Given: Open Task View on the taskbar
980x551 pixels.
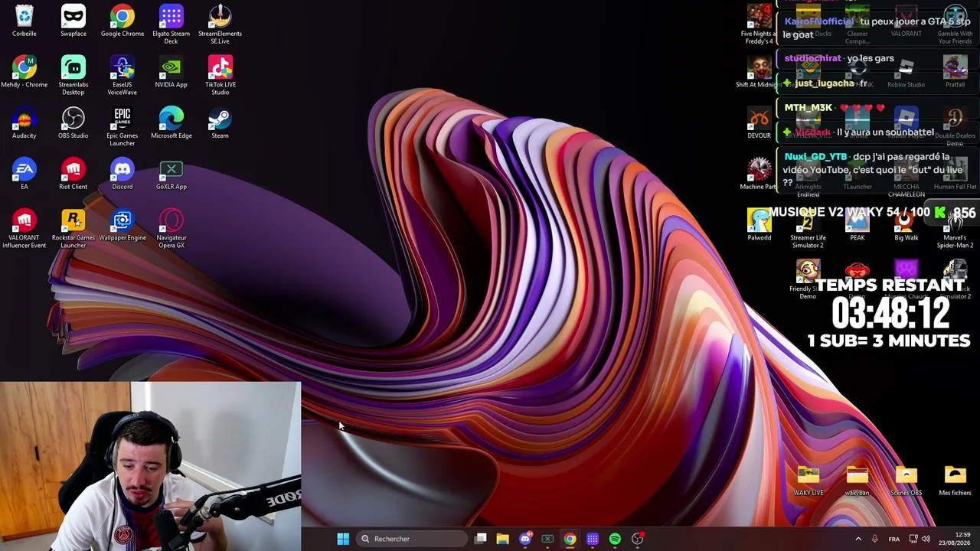Looking at the screenshot, I should 480,539.
